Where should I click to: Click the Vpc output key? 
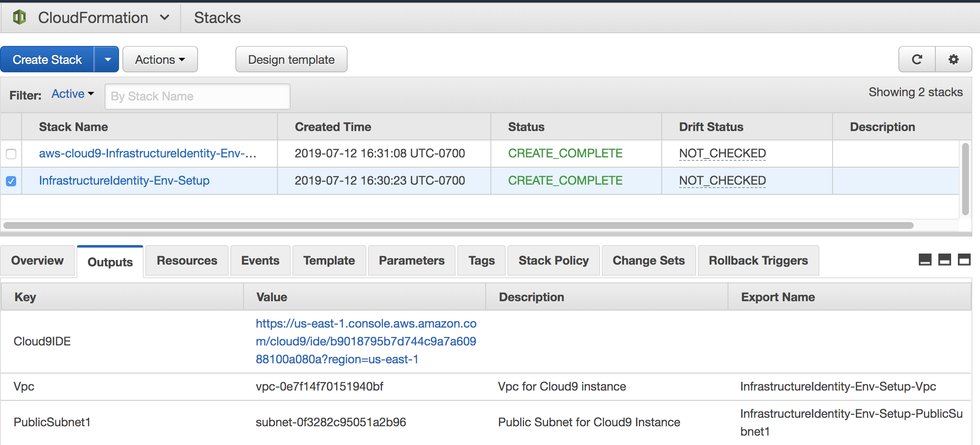(24, 386)
